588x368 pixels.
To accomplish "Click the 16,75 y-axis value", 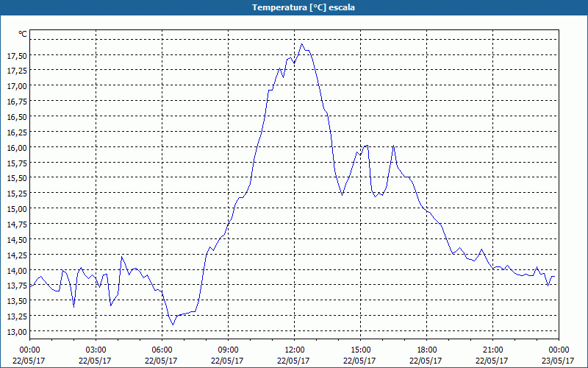I will coord(17,102).
